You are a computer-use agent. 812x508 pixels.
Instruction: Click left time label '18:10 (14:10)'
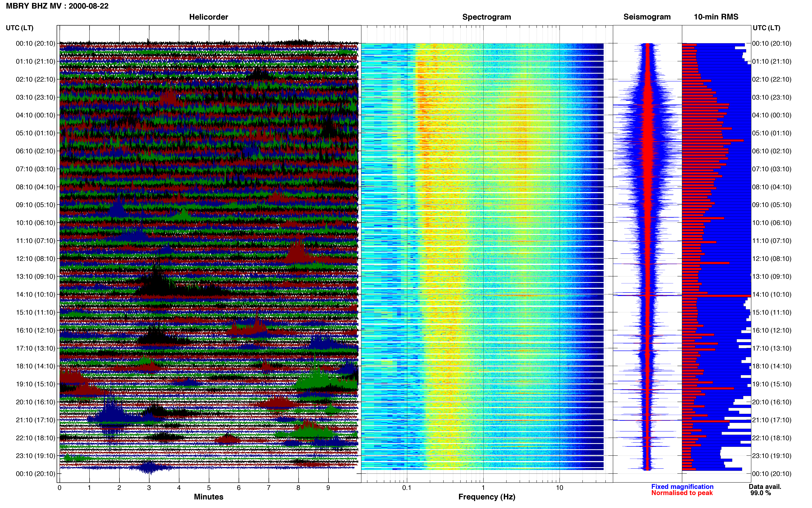(36, 366)
